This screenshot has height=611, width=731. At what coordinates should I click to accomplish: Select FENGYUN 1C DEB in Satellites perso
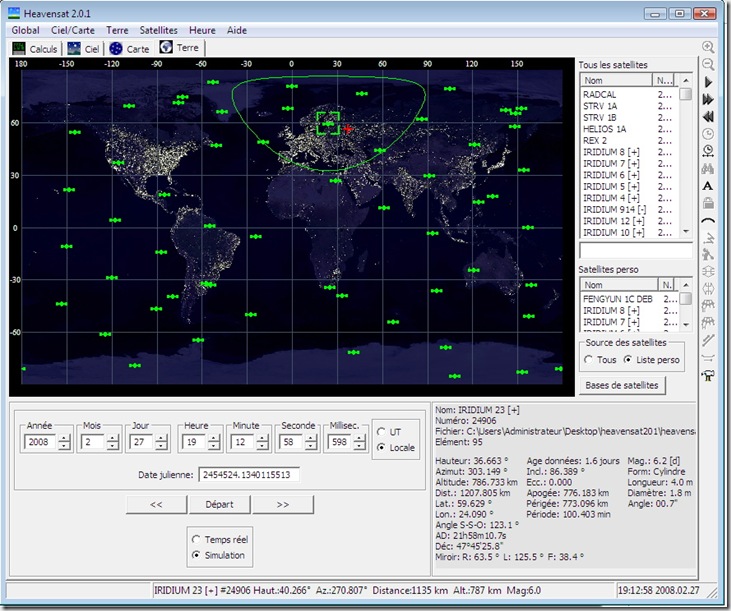(x=629, y=299)
